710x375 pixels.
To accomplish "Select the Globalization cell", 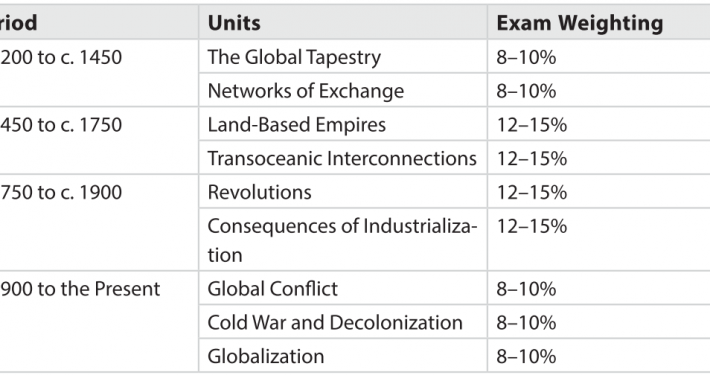I will (x=343, y=356).
